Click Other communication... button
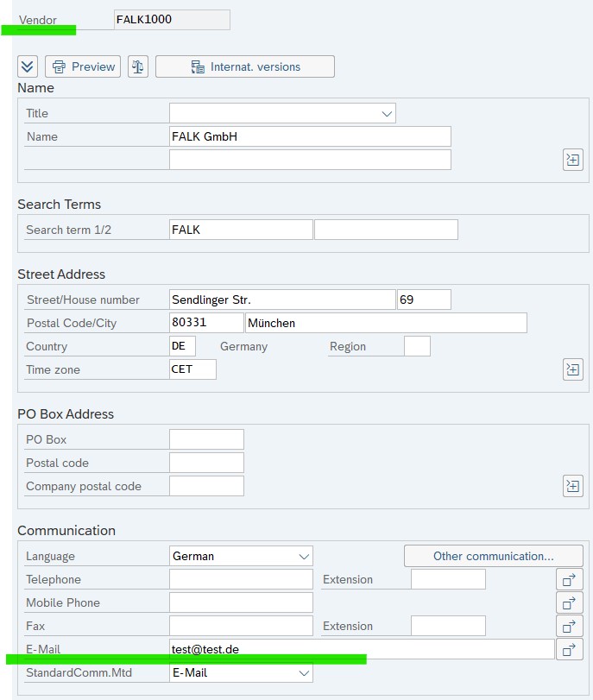This screenshot has height=700, width=593. [x=494, y=556]
